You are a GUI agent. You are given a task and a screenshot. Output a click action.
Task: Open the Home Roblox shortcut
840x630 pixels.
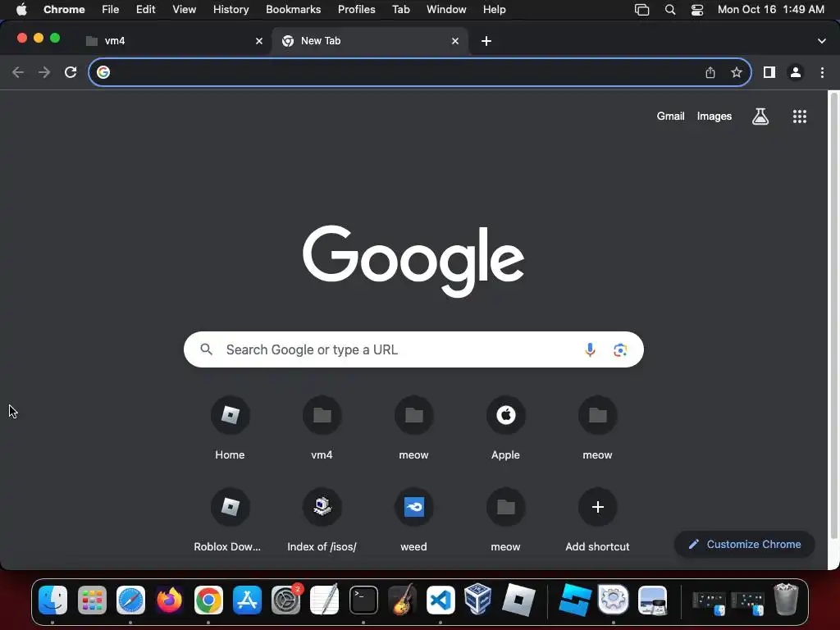pos(230,428)
